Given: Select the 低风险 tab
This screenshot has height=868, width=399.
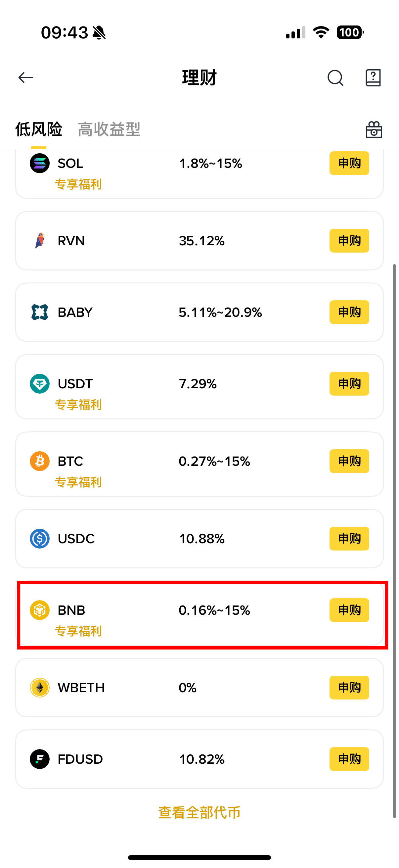Looking at the screenshot, I should [38, 129].
